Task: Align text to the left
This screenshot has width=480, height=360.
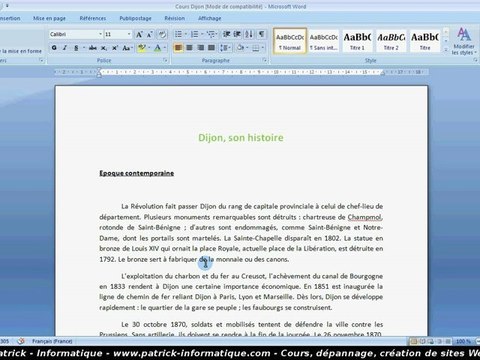Action: pyautogui.click(x=178, y=48)
